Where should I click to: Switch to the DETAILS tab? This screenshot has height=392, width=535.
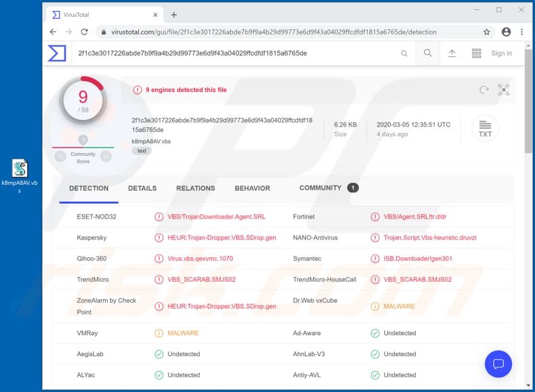[x=142, y=188]
